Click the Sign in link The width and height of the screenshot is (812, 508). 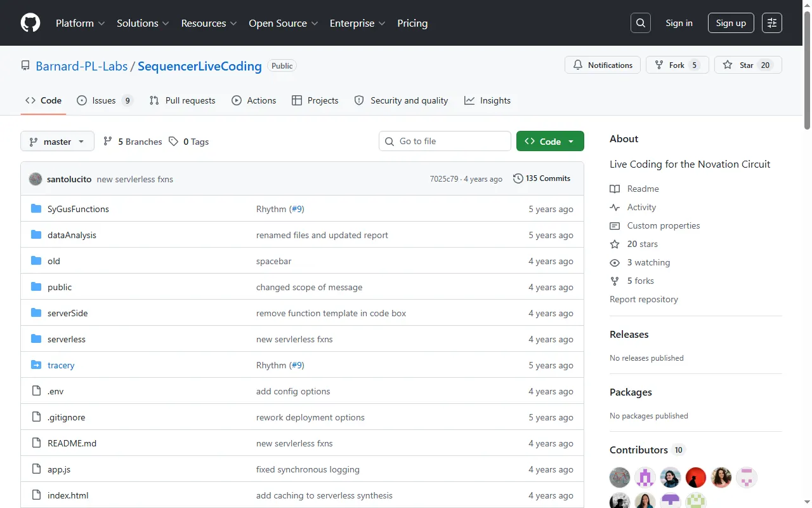679,23
